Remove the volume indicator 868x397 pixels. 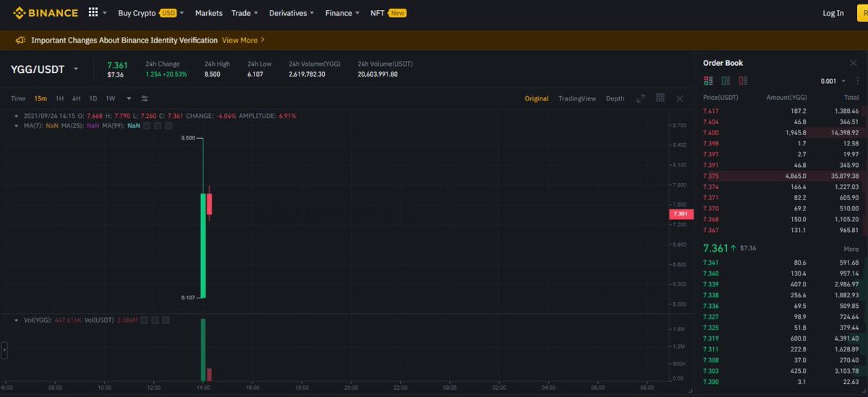click(x=166, y=320)
